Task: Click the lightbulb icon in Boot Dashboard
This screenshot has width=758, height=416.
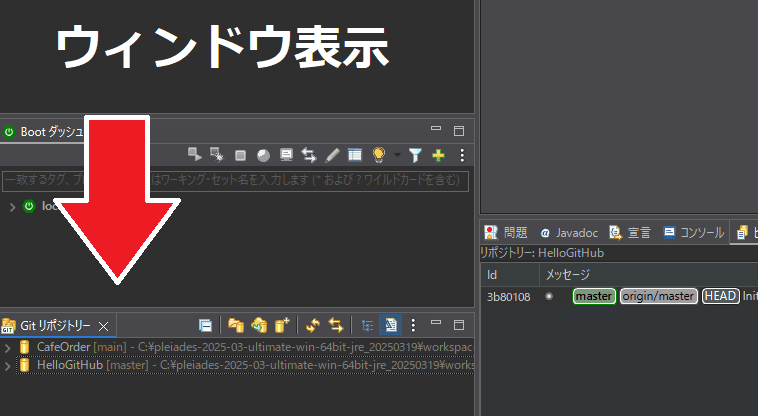Action: [x=379, y=155]
